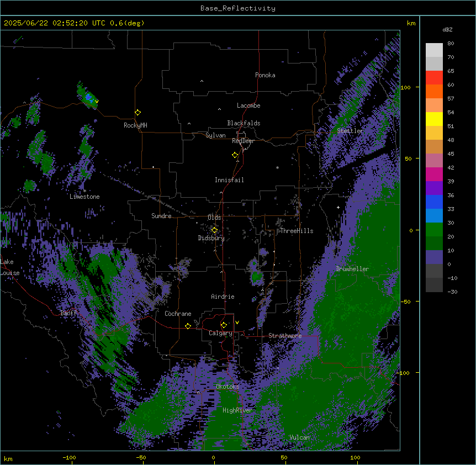Select the blue 36 dBZ legend color

(x=434, y=202)
